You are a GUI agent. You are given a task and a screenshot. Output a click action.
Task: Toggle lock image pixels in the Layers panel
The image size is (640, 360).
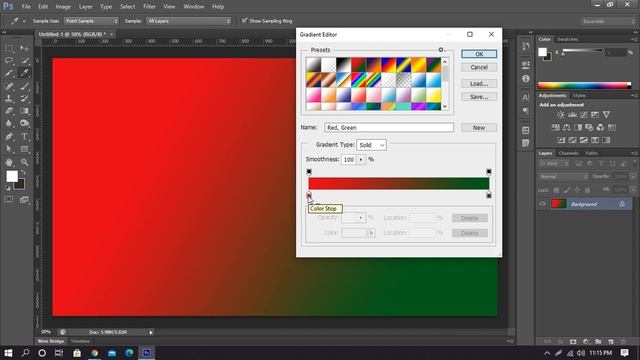click(567, 190)
